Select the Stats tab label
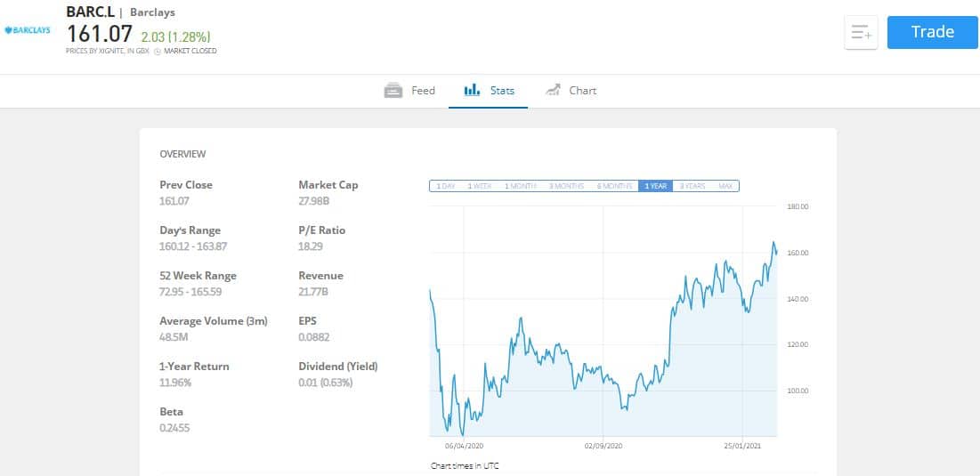Screen dimensions: 980x476 coord(502,91)
